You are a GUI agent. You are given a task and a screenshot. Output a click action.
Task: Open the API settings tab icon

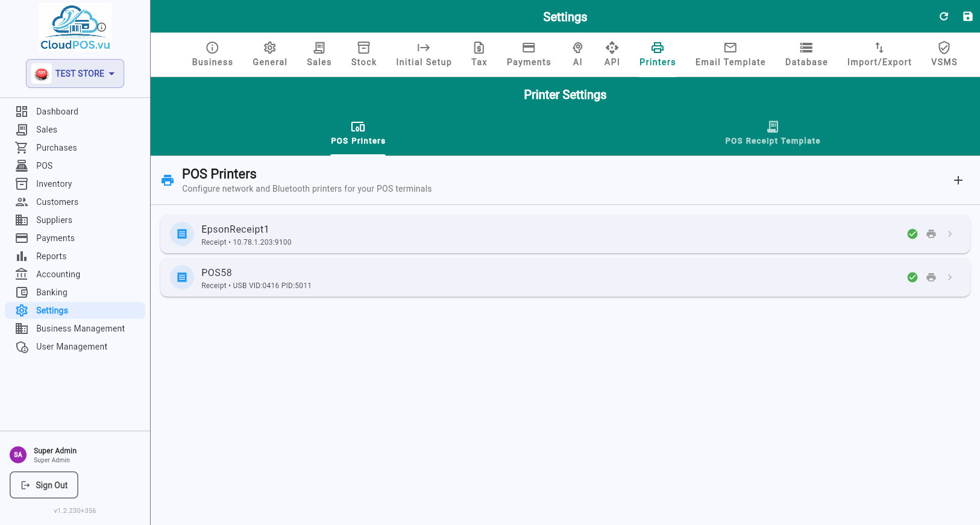click(x=612, y=48)
